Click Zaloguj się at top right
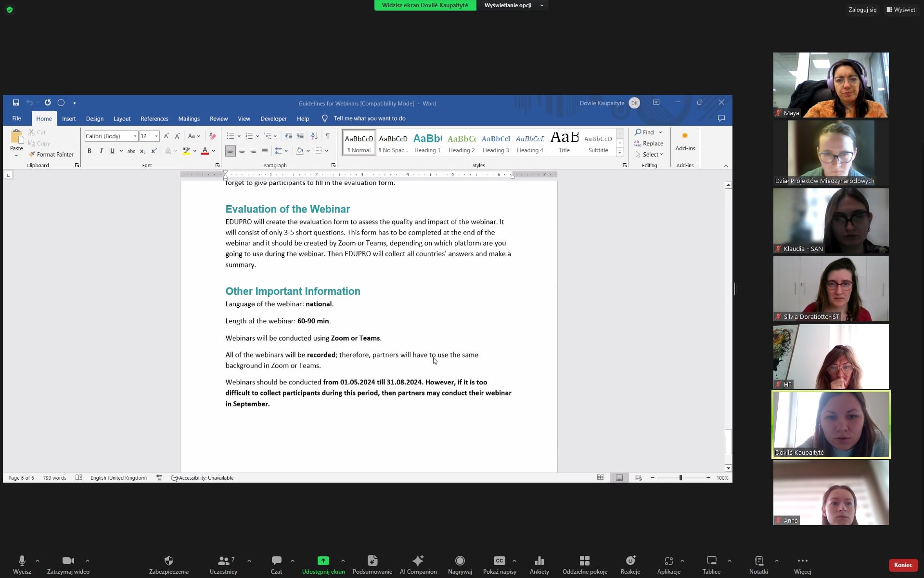The image size is (924, 578). pos(862,10)
